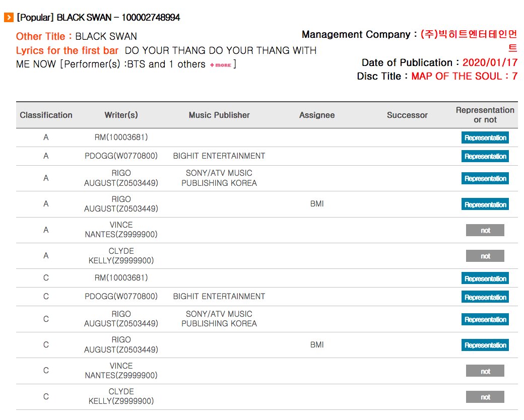This screenshot has width=524, height=420.
Task: Click Representation button in classification A RM row
Action: point(485,137)
